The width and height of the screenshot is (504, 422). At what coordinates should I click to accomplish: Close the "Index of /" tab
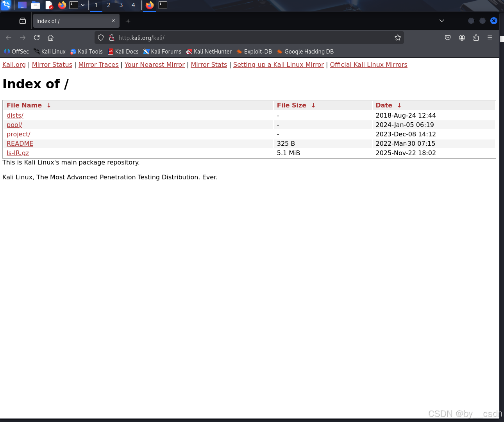click(x=113, y=21)
